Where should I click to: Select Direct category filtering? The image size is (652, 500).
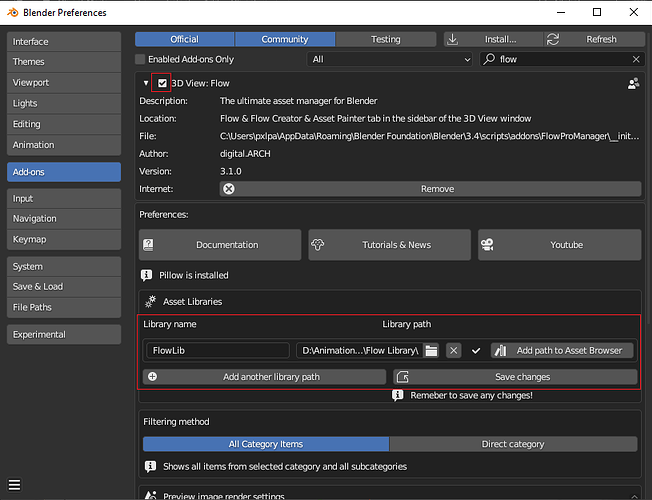(513, 444)
